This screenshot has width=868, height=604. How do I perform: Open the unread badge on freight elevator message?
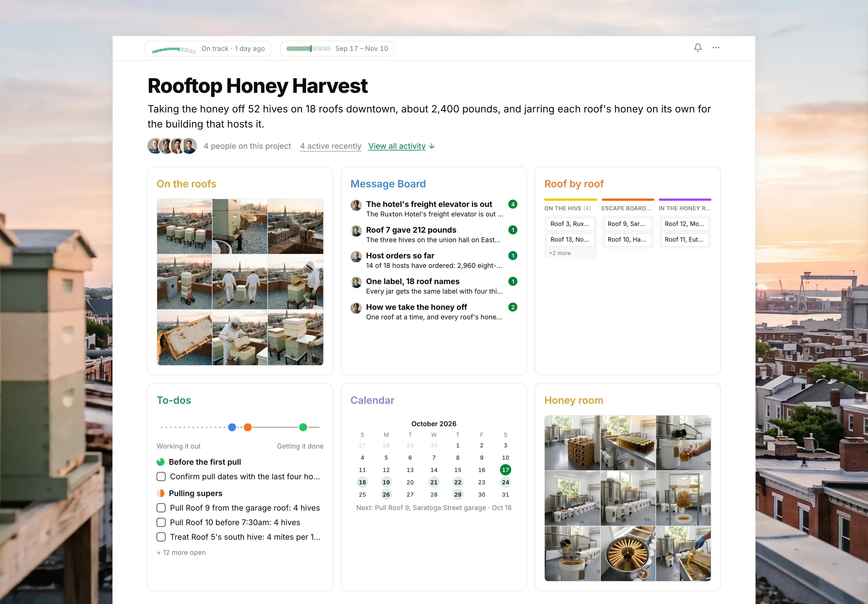(x=513, y=204)
